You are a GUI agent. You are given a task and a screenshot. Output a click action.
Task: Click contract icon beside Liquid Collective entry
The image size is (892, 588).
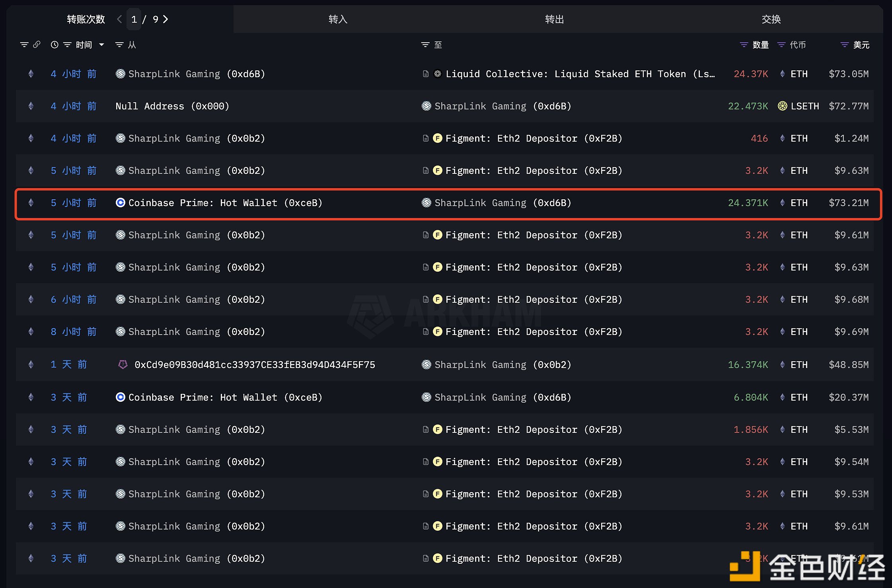click(426, 74)
